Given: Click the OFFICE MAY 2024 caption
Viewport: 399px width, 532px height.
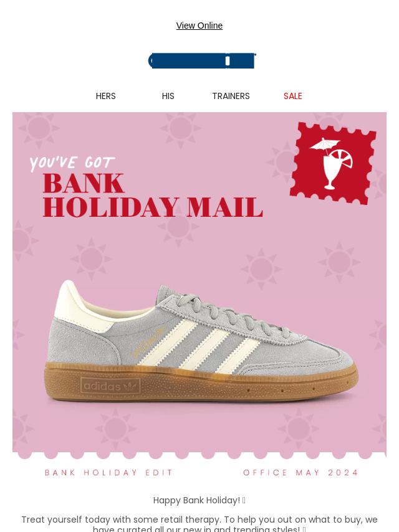Looking at the screenshot, I should click(x=300, y=473).
